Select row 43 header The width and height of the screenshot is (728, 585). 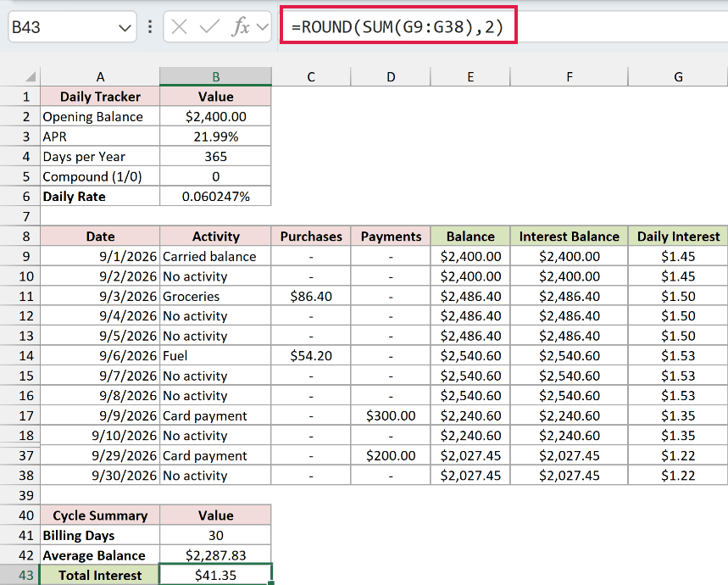coord(20,575)
